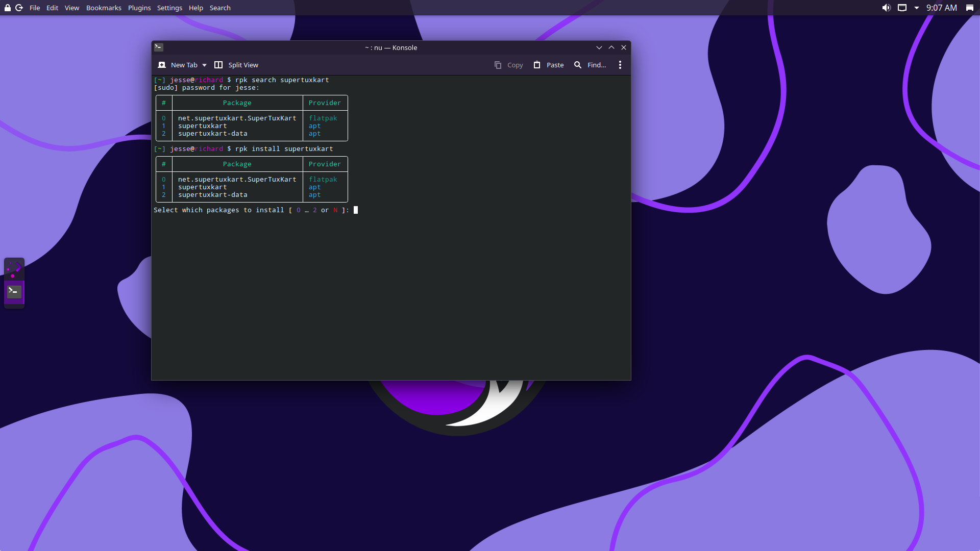Click 'rpk search supertuxkart' command text
This screenshot has width=980, height=551.
[282, 80]
